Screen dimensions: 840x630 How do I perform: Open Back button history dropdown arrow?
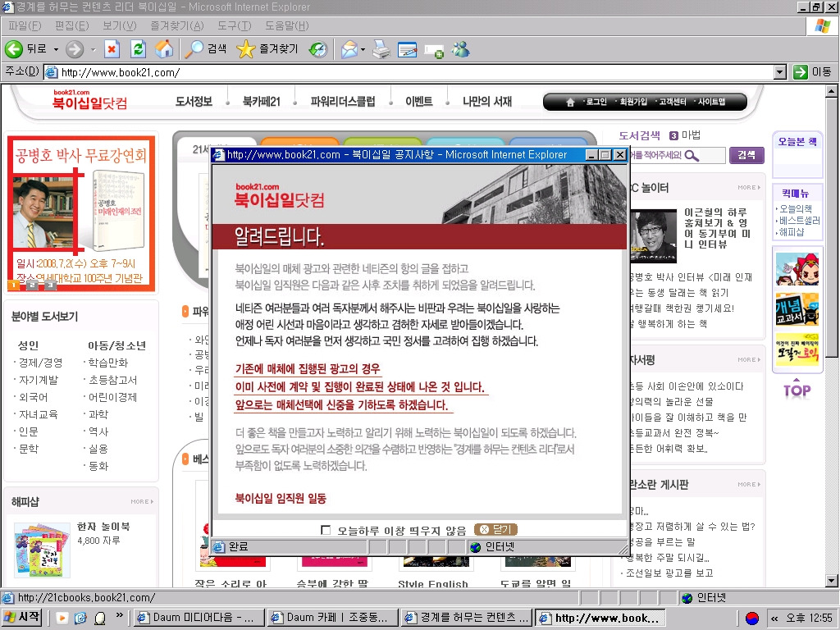point(56,49)
